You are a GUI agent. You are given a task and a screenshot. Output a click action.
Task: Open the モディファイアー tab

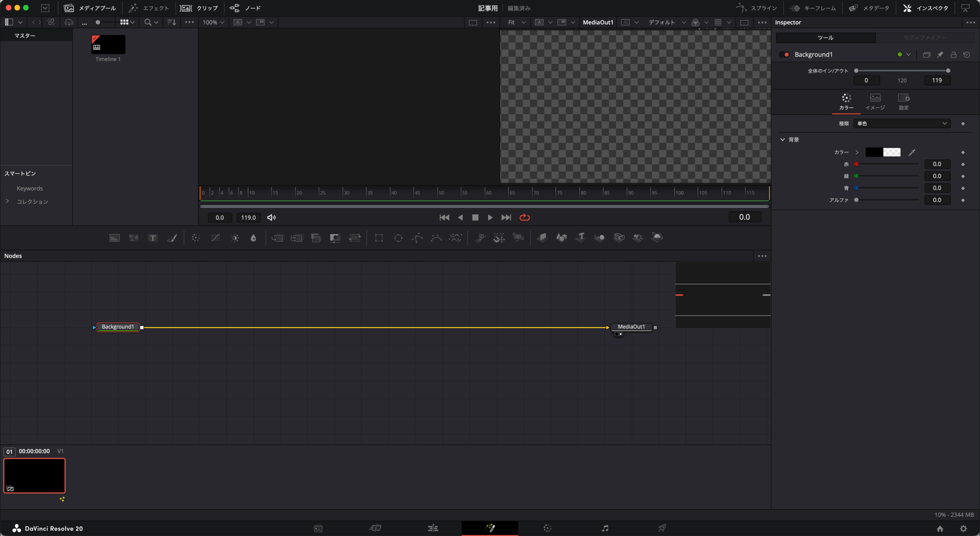pos(924,38)
